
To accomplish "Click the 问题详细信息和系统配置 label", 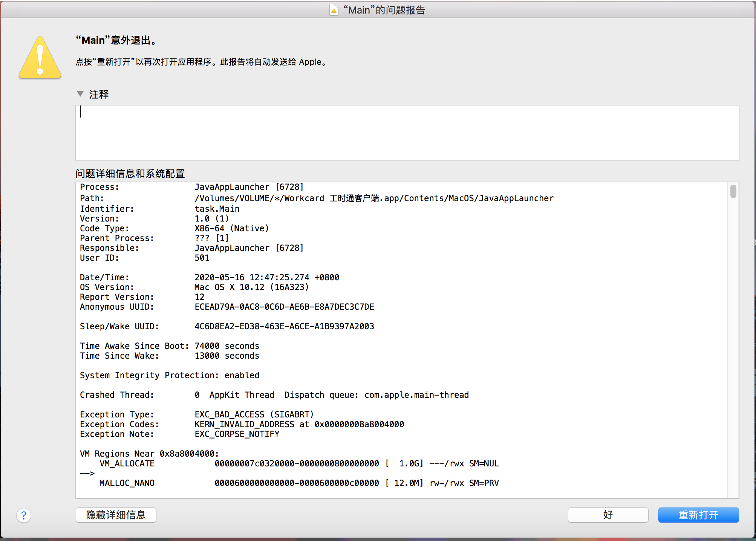I will [x=130, y=174].
